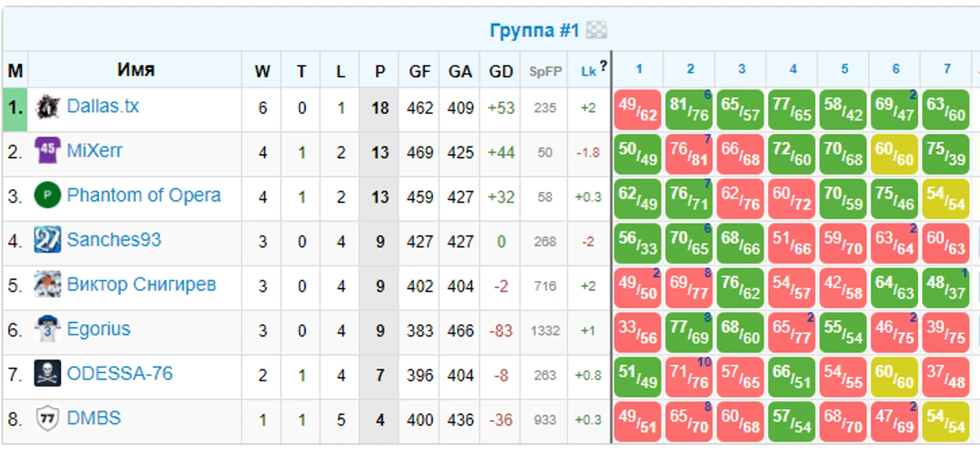Click the Egorius jersey avatar icon
This screenshot has height=450, width=980.
tap(48, 329)
